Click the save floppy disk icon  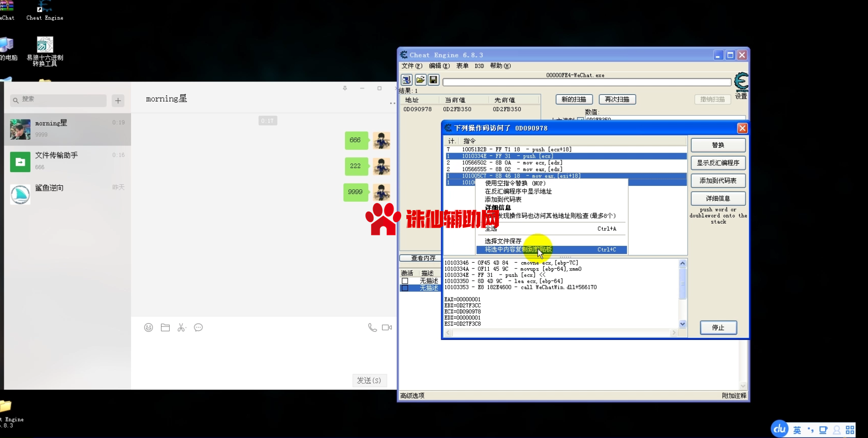click(434, 80)
